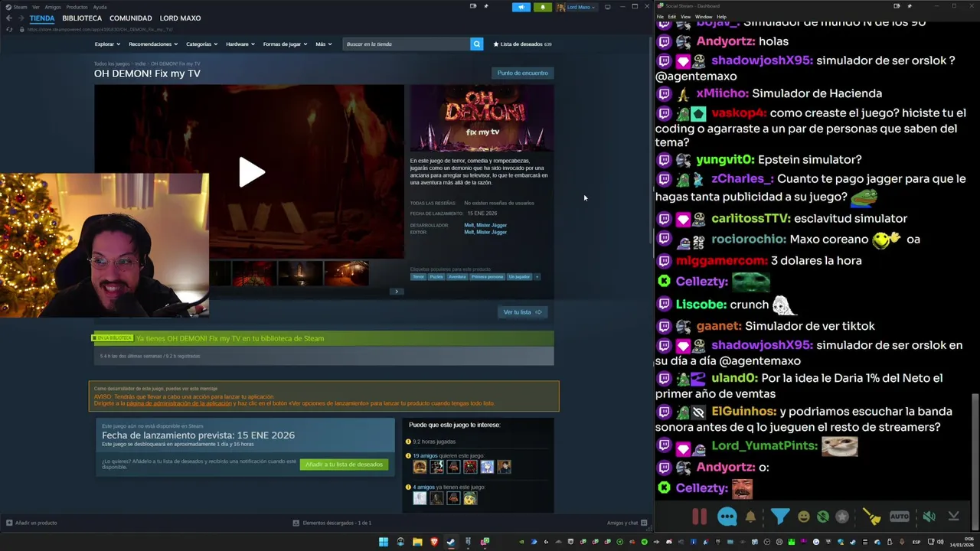The width and height of the screenshot is (980, 551).
Task: Click the smiley emoji icon
Action: (x=803, y=517)
